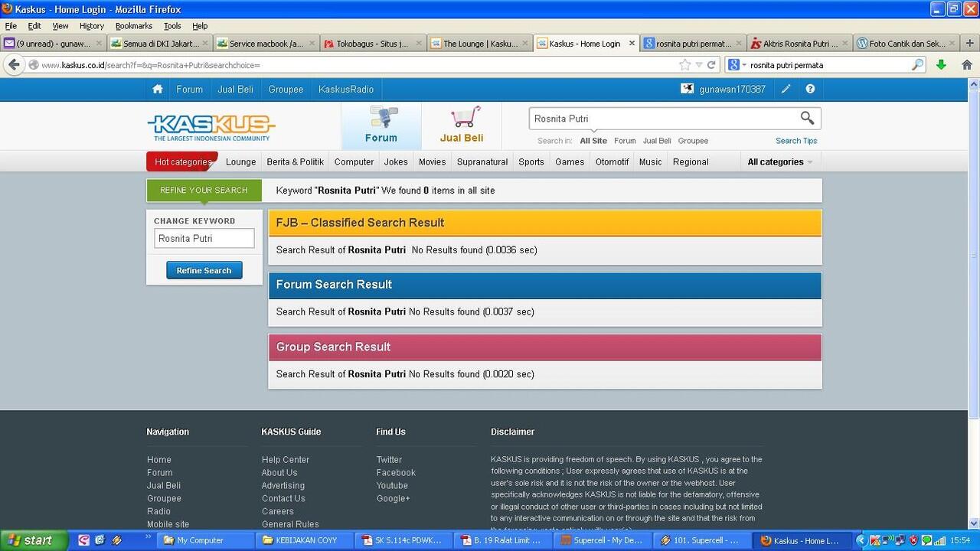This screenshot has width=980, height=551.
Task: Open the Edit menu
Action: pyautogui.click(x=34, y=26)
